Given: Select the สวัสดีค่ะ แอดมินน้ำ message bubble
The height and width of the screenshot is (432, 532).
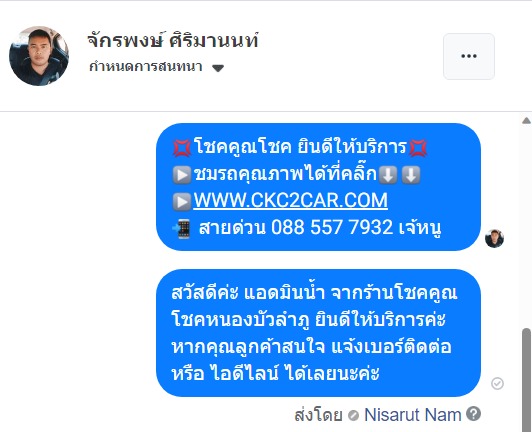Looking at the screenshot, I should 318,333.
